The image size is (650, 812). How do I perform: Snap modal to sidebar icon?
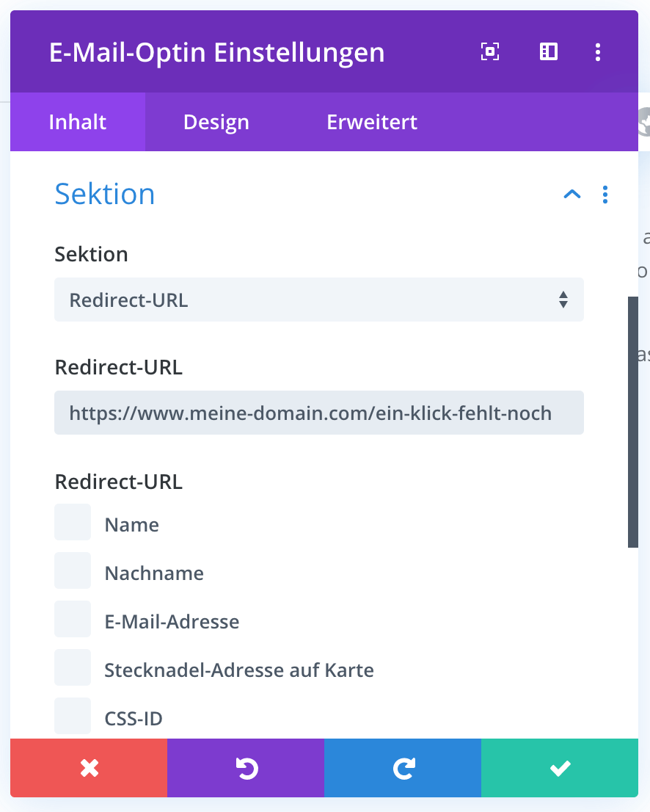[549, 52]
